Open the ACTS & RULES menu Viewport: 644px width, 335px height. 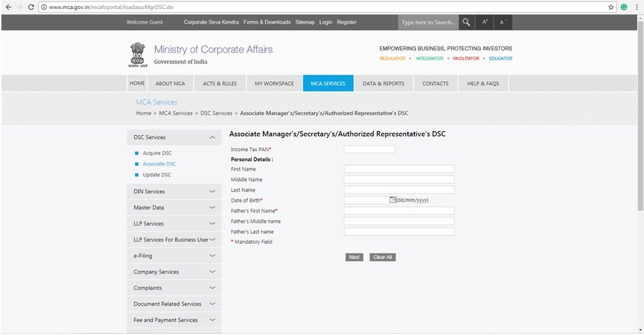(x=220, y=84)
